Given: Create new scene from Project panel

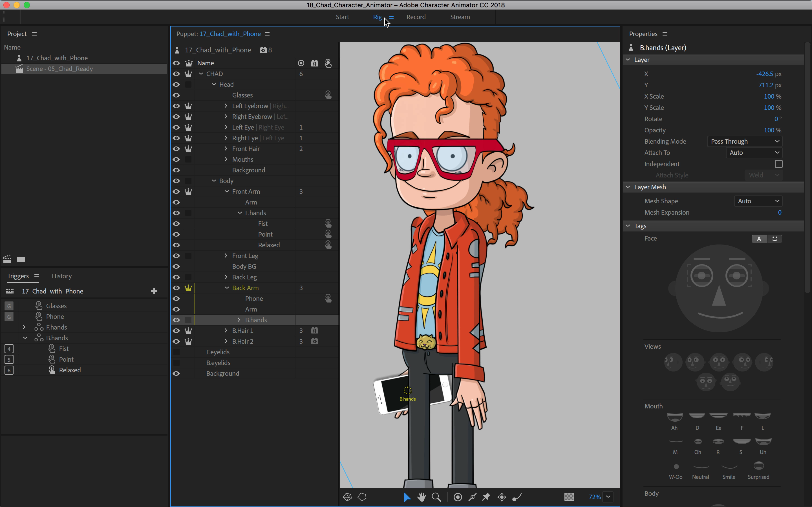Looking at the screenshot, I should pos(7,259).
